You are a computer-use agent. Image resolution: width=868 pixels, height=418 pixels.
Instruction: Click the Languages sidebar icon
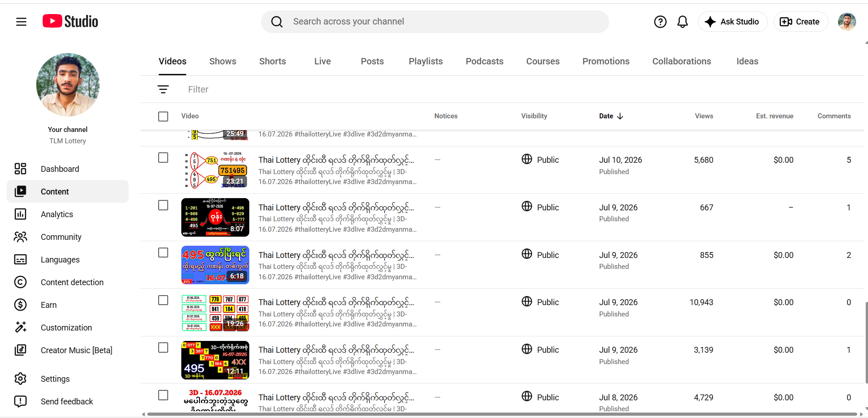coord(20,259)
